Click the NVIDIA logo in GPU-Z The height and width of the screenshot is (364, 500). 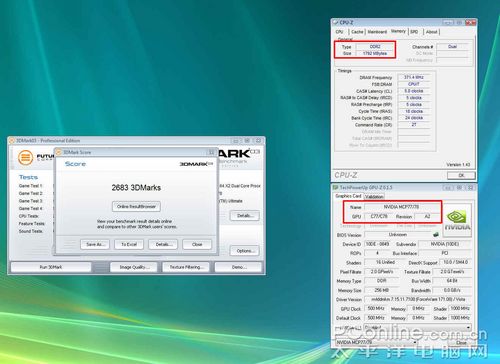point(457,221)
